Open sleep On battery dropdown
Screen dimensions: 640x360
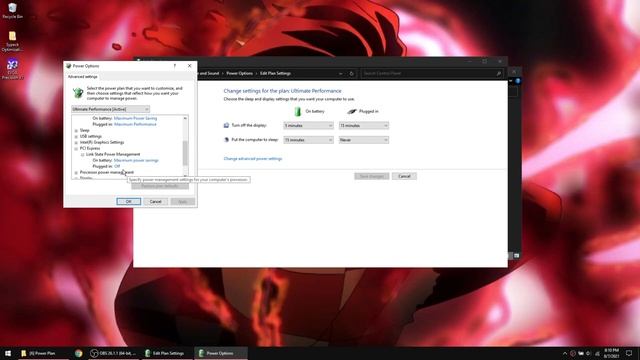pos(308,140)
